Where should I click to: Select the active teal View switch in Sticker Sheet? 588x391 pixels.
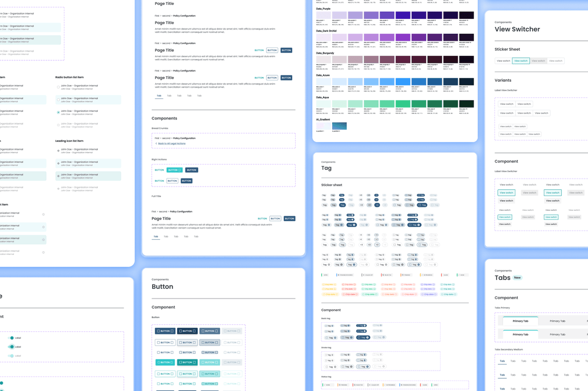click(x=521, y=61)
